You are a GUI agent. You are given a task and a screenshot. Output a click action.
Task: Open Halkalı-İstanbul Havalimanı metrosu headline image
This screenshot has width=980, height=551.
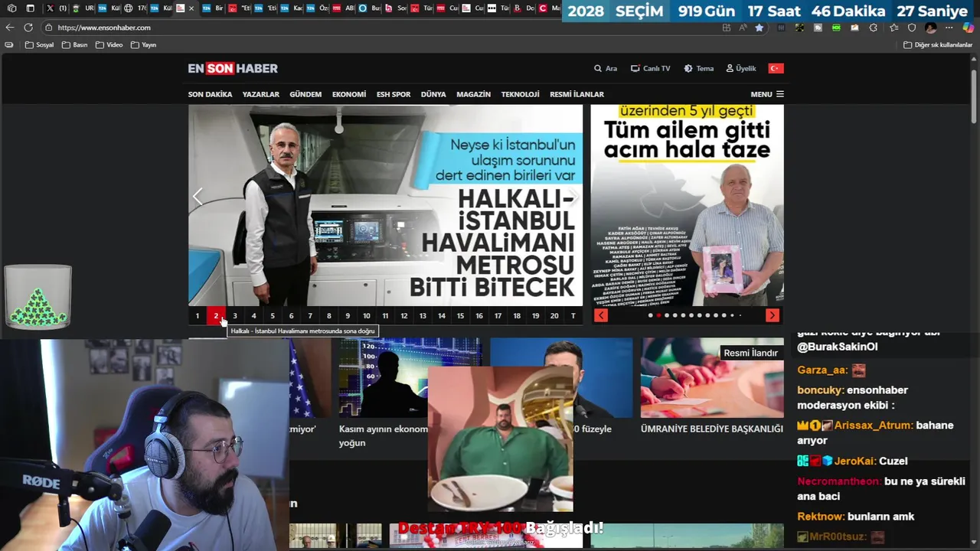(x=385, y=205)
